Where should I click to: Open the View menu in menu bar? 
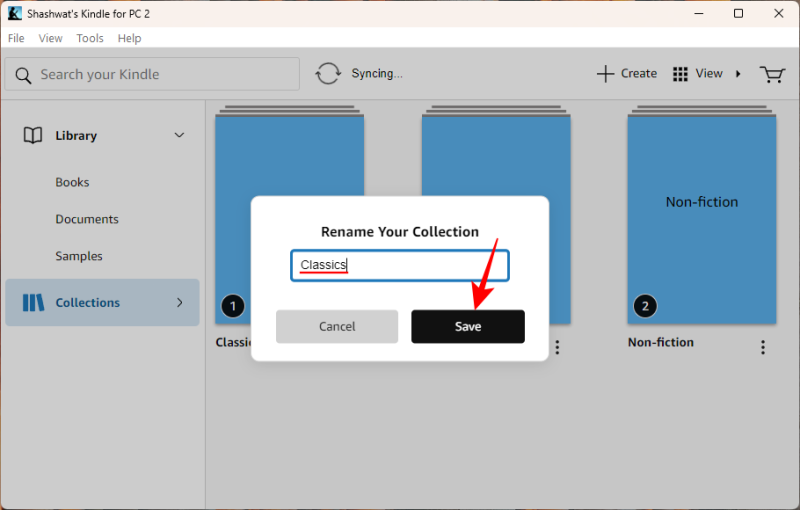pyautogui.click(x=51, y=38)
